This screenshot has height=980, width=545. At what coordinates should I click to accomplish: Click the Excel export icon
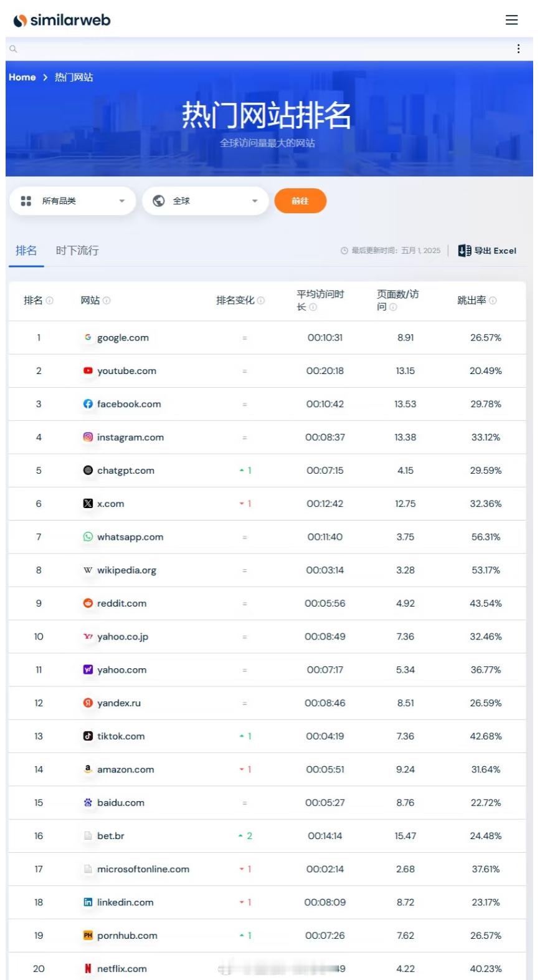pos(465,251)
